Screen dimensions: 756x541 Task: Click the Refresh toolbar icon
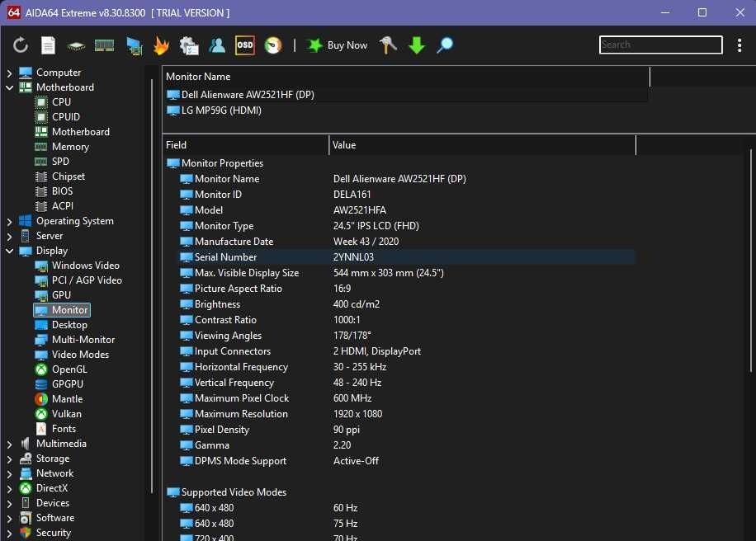click(21, 45)
